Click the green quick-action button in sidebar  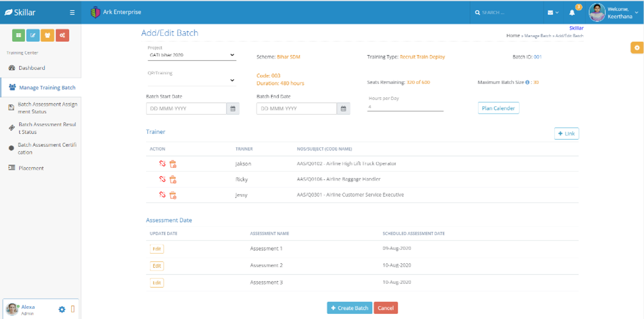[19, 35]
